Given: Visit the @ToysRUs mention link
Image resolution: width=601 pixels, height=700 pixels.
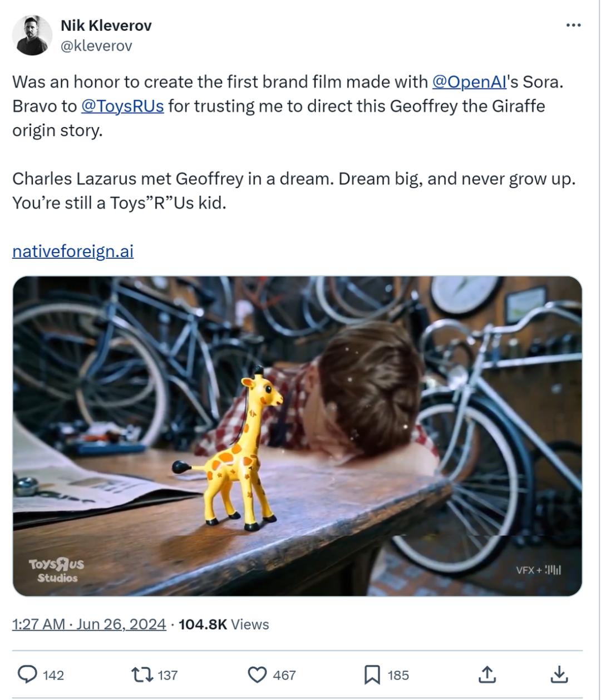Looking at the screenshot, I should click(x=122, y=106).
